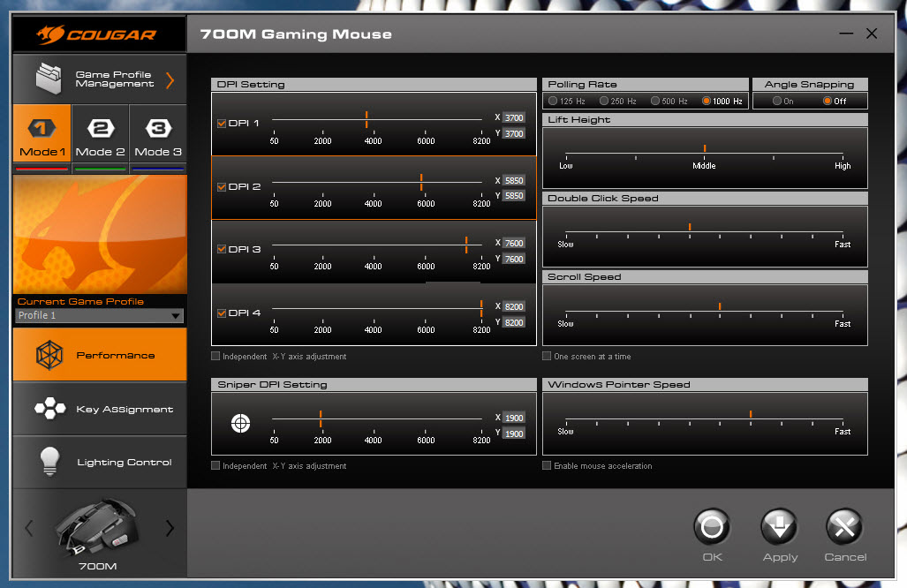
Task: Open Game Profile Management panel
Action: 100,79
